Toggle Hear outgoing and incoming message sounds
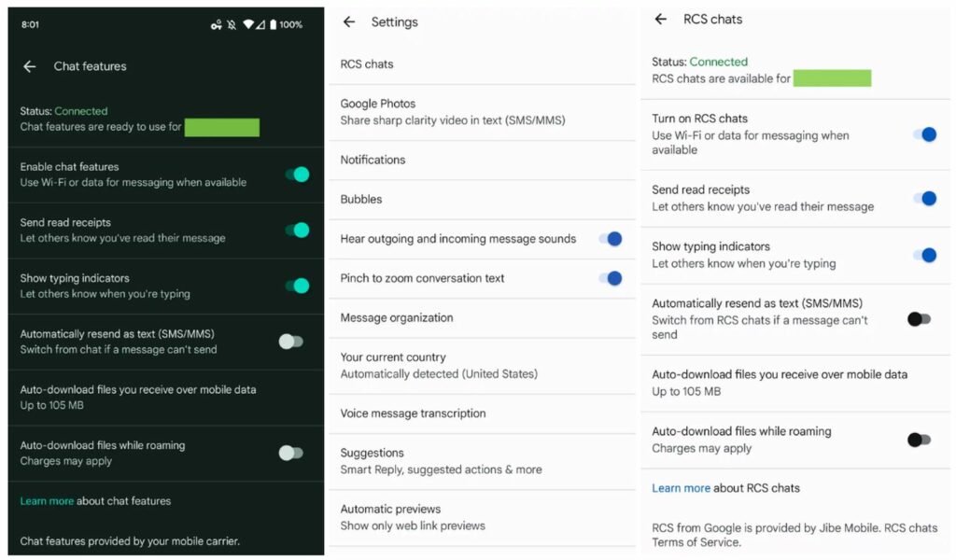Image resolution: width=956 pixels, height=560 pixels. [611, 239]
